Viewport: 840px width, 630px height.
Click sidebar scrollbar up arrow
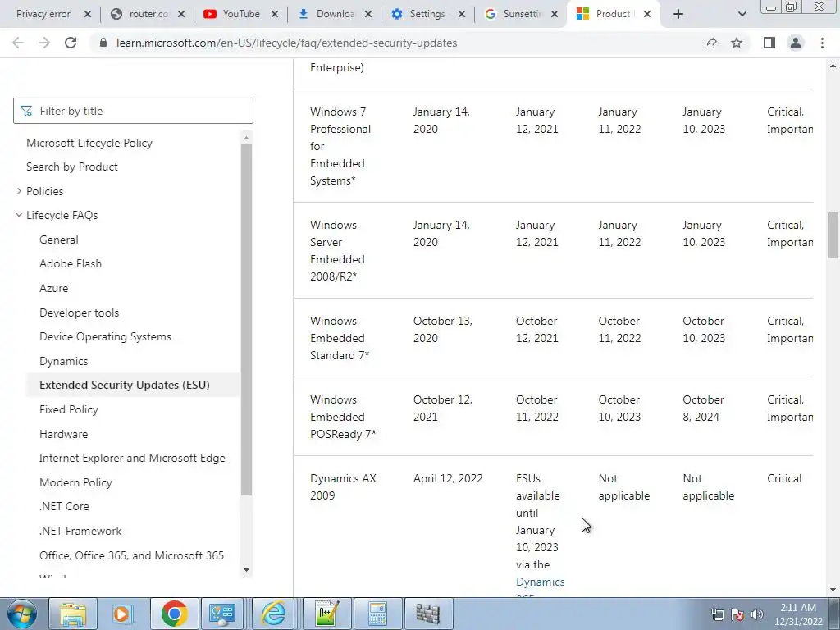point(246,138)
